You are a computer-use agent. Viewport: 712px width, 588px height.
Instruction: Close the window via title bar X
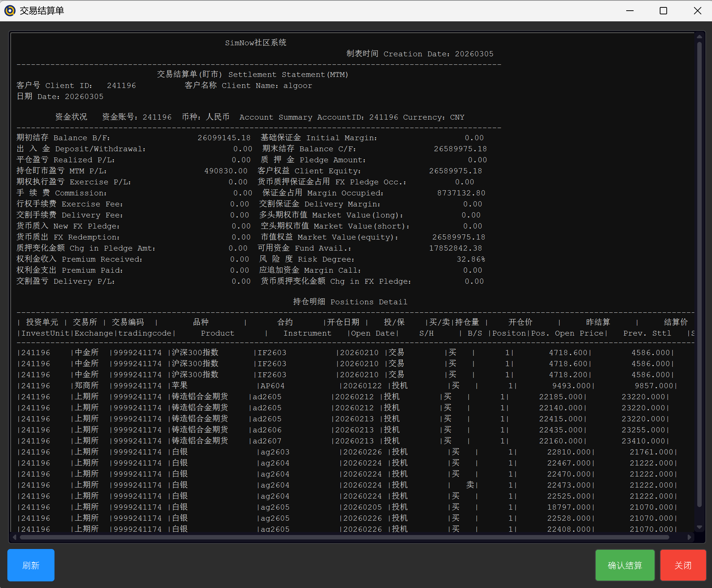click(697, 11)
